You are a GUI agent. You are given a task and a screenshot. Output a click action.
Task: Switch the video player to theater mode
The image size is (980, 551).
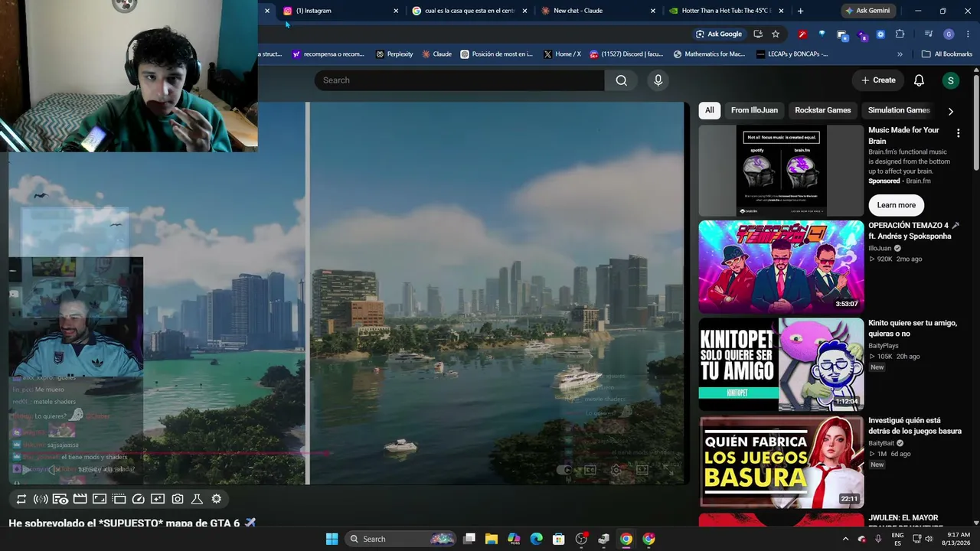tap(642, 470)
